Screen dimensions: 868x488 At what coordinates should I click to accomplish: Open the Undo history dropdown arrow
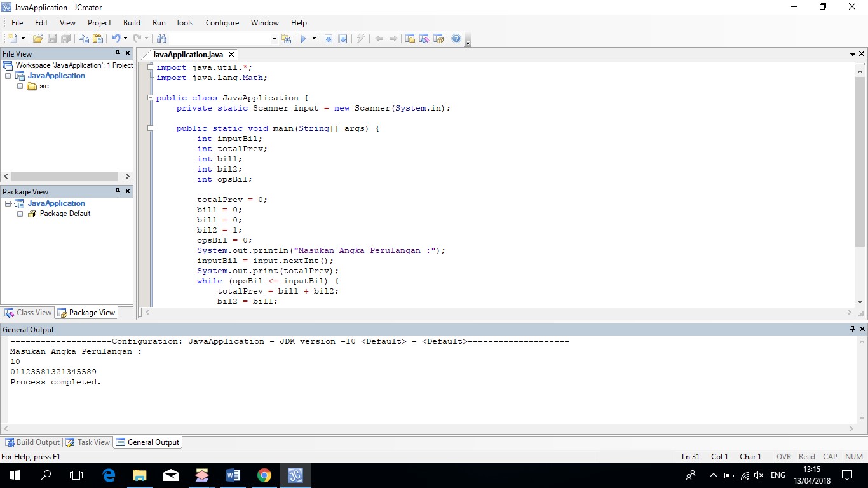point(125,39)
